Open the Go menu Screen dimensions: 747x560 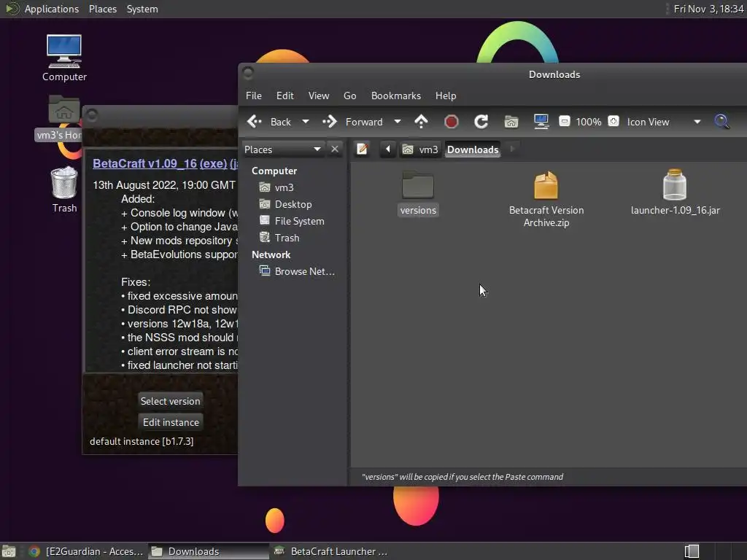349,96
